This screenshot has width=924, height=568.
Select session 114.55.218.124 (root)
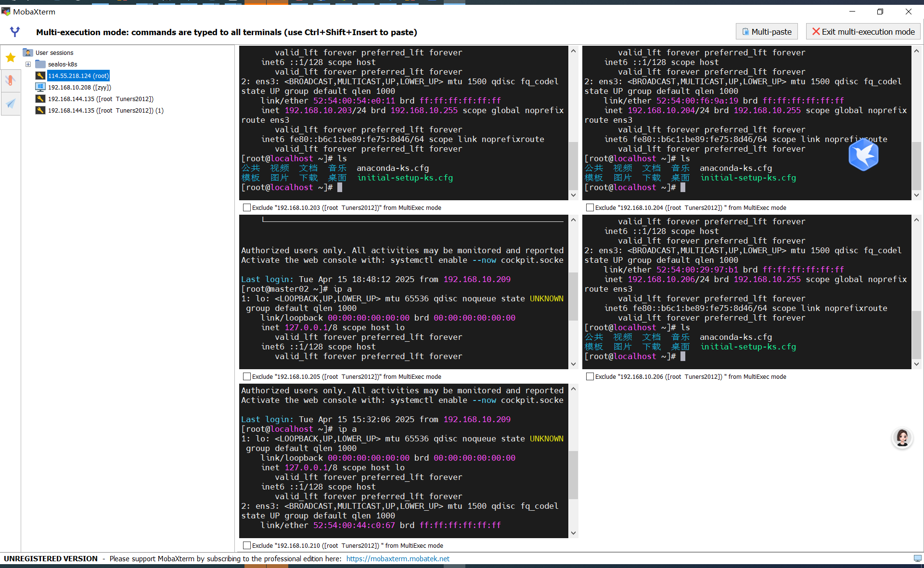click(78, 76)
